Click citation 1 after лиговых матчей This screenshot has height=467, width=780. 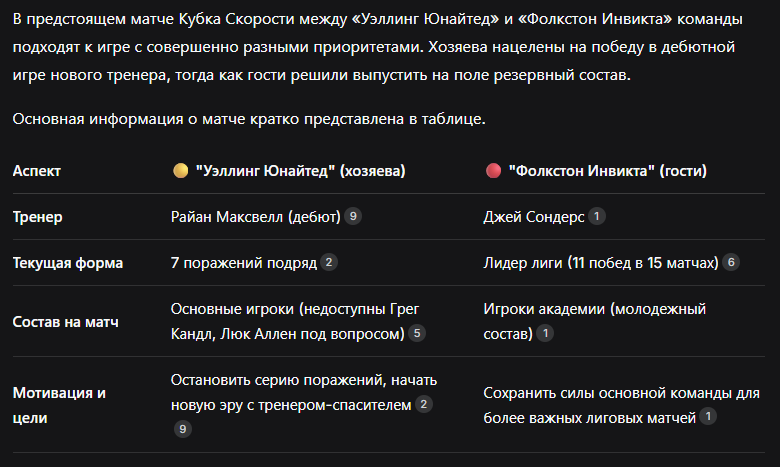pyautogui.click(x=708, y=416)
